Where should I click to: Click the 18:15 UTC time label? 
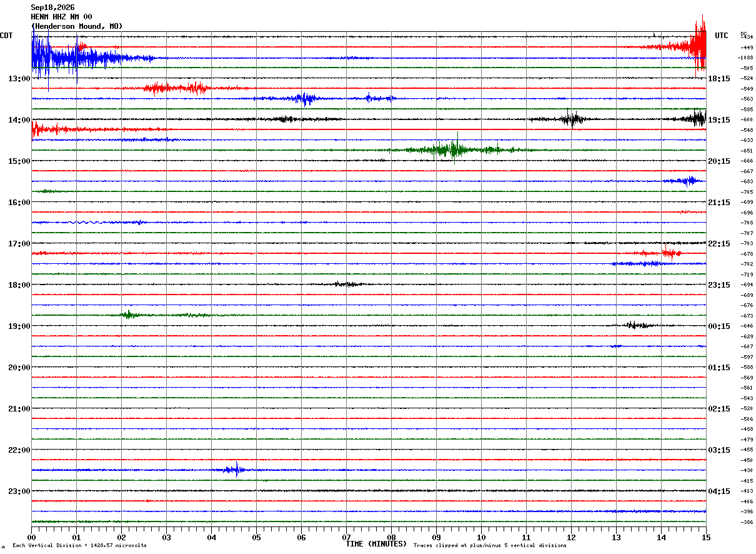click(x=719, y=79)
